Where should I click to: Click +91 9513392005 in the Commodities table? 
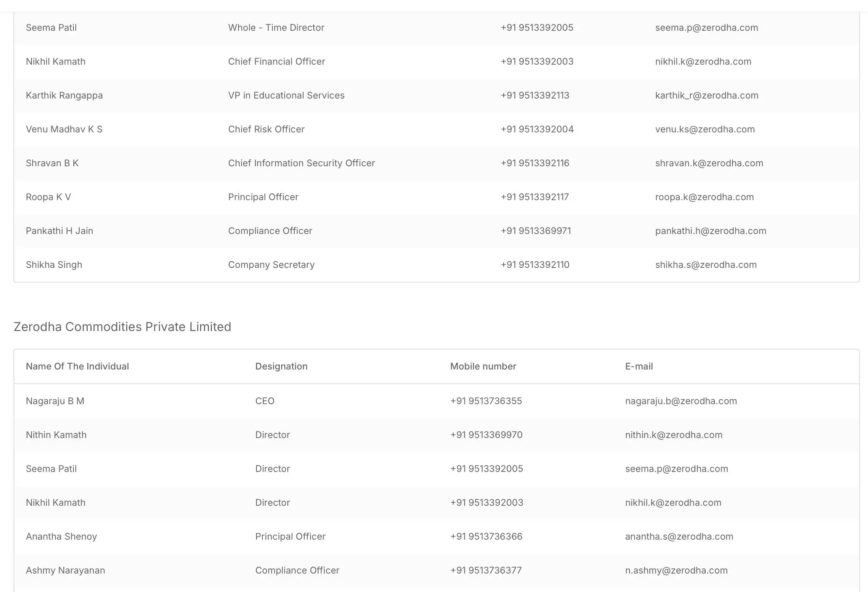click(487, 469)
